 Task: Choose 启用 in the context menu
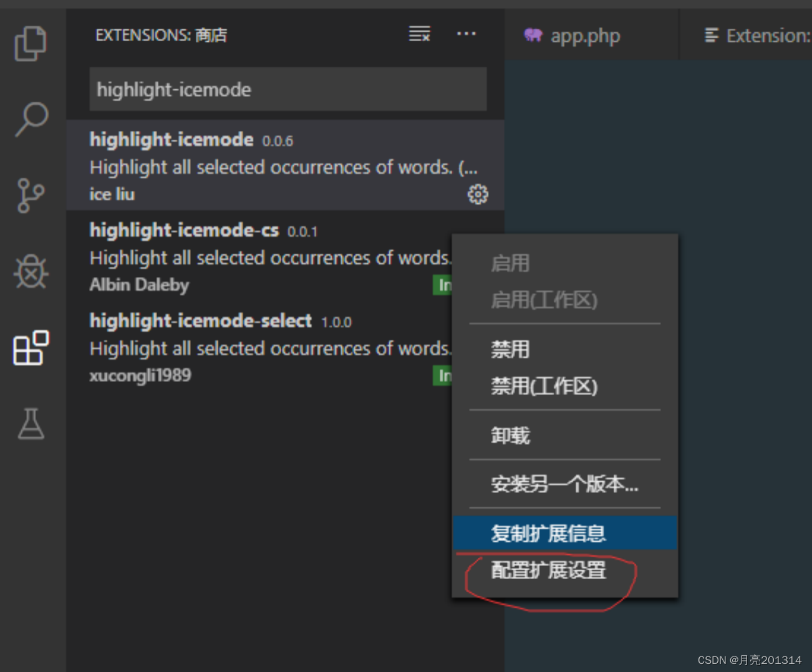point(565,263)
